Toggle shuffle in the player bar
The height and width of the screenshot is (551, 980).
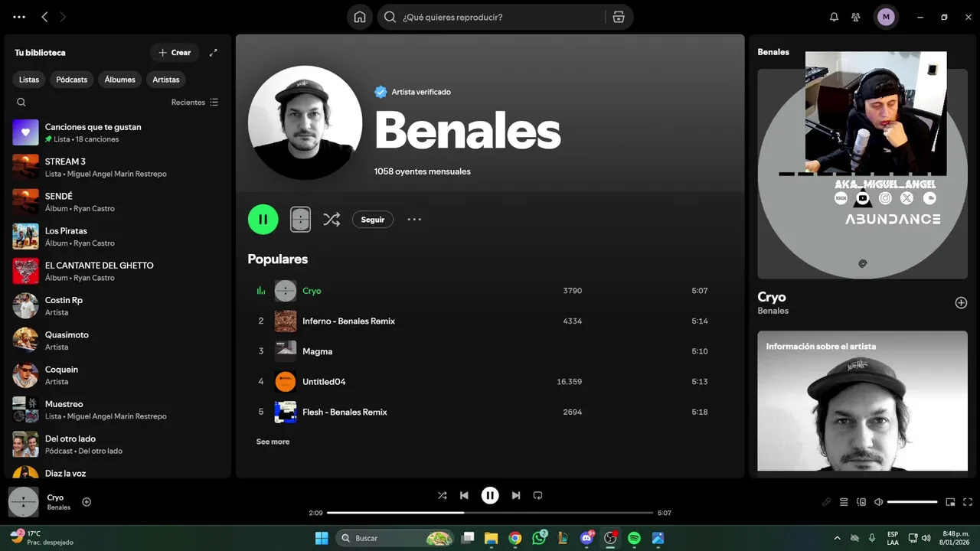[442, 495]
